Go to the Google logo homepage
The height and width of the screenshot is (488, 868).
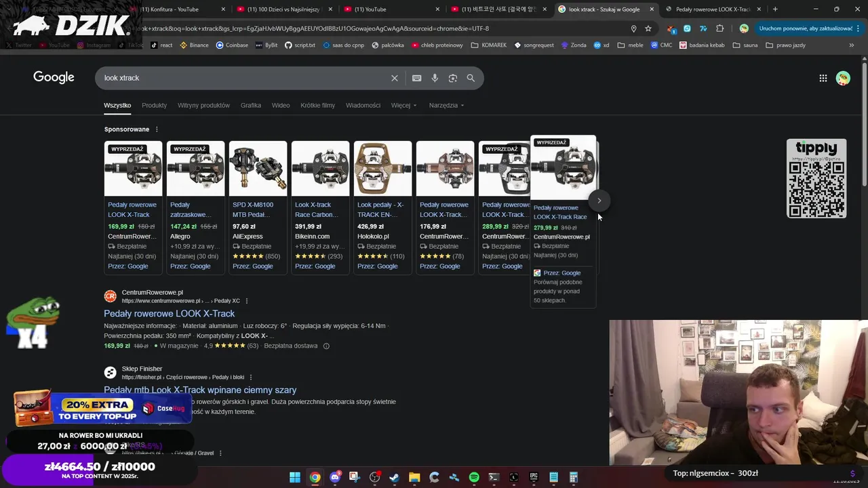click(54, 77)
